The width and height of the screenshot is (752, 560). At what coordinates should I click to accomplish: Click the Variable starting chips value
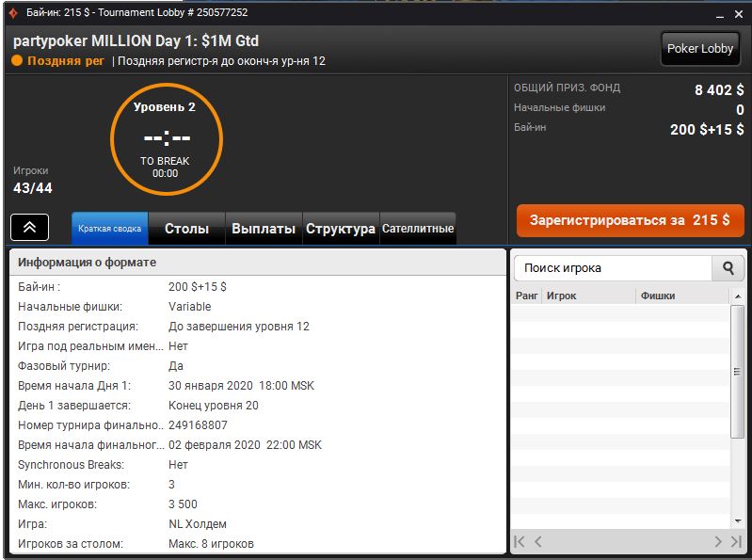click(189, 307)
